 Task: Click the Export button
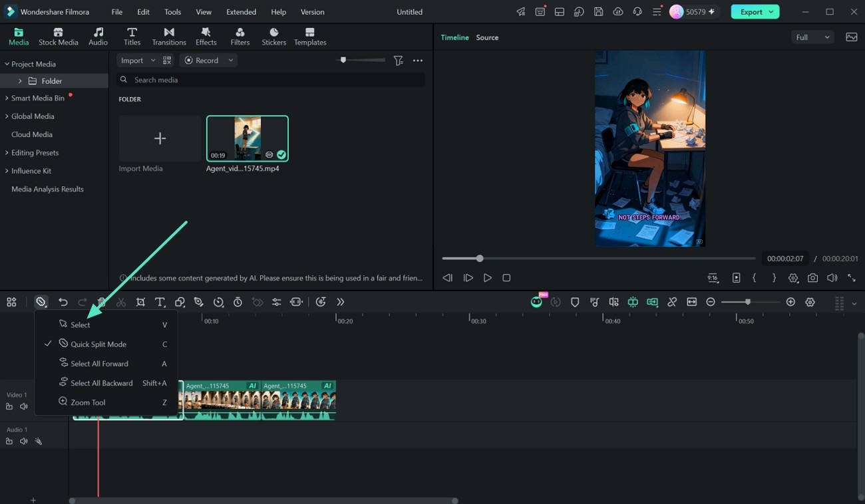coord(756,12)
